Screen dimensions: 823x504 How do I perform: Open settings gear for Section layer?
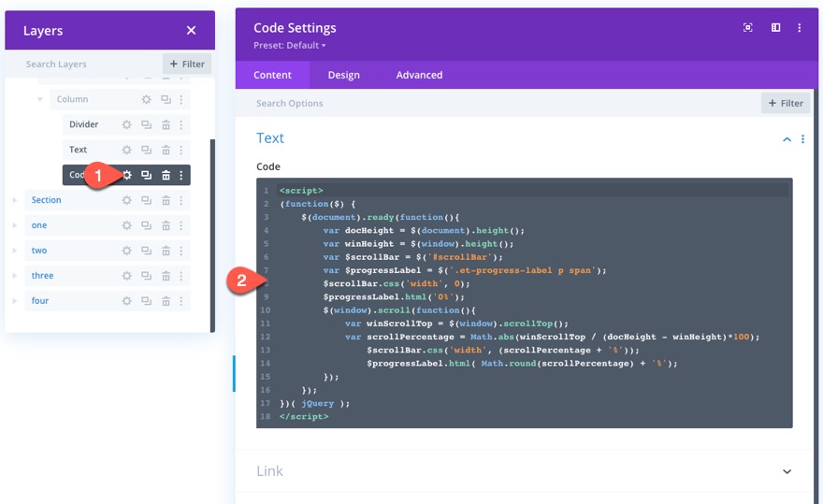[126, 200]
